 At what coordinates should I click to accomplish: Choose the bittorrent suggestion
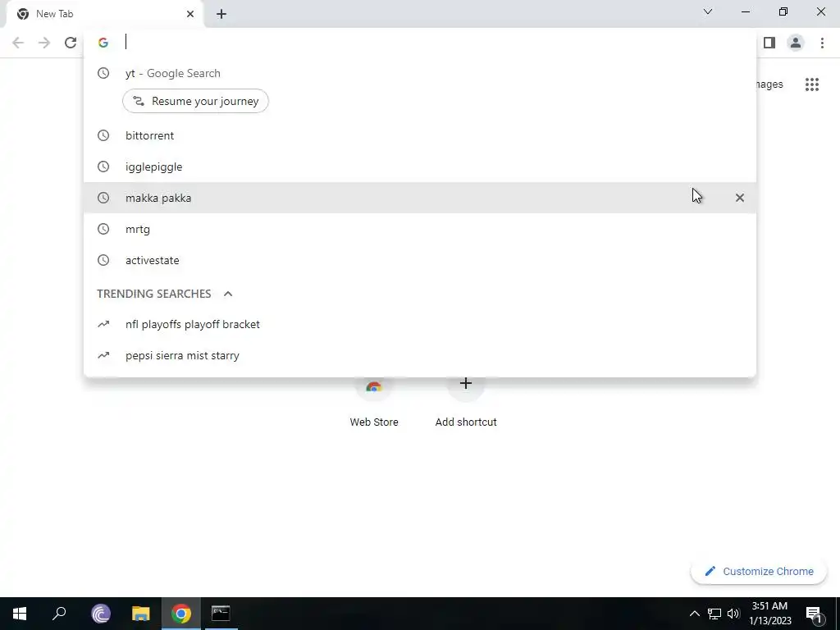pos(420,135)
